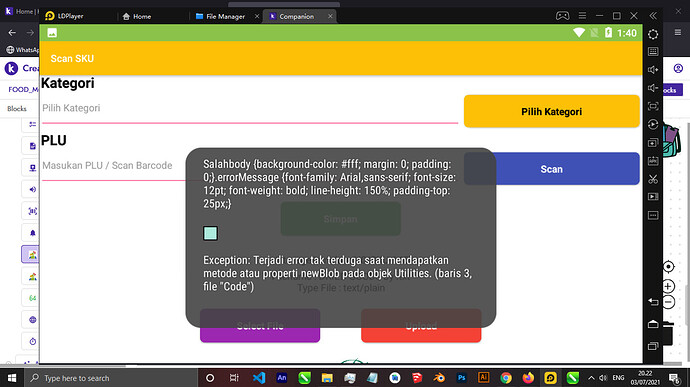Cut with the scissors screenshot icon
The height and width of the screenshot is (387, 690).
point(653,179)
